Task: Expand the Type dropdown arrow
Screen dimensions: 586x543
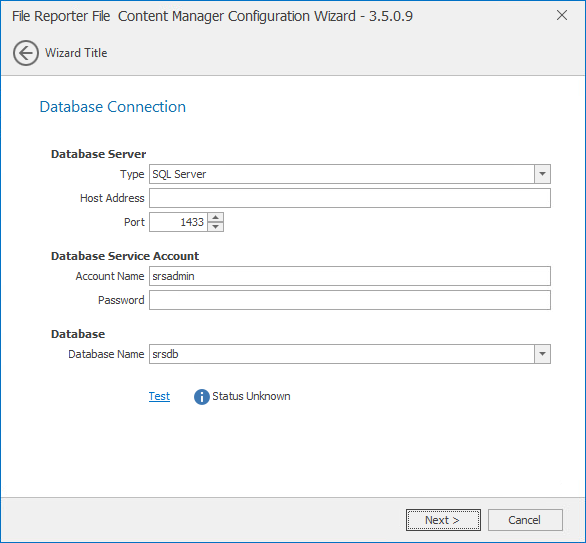Action: (542, 174)
